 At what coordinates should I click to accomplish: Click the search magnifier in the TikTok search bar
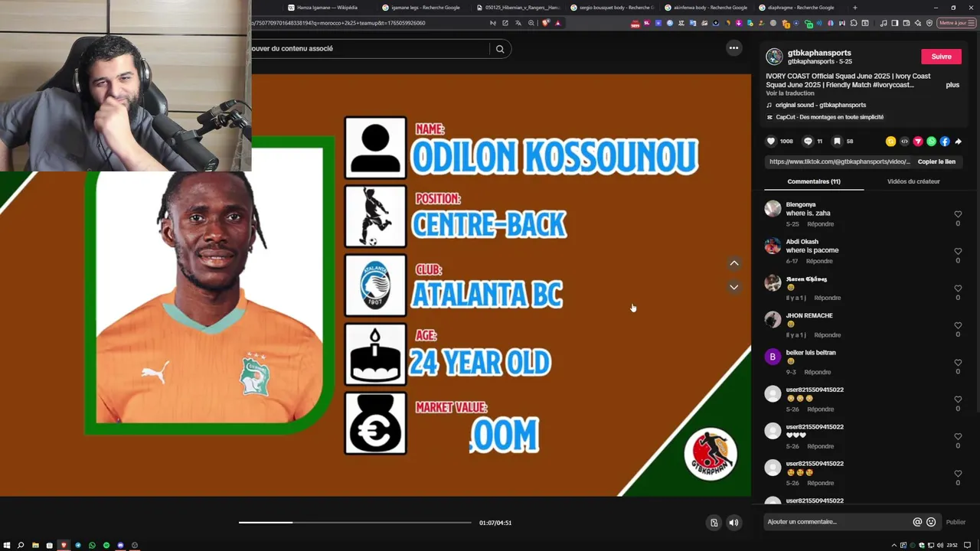tap(500, 49)
